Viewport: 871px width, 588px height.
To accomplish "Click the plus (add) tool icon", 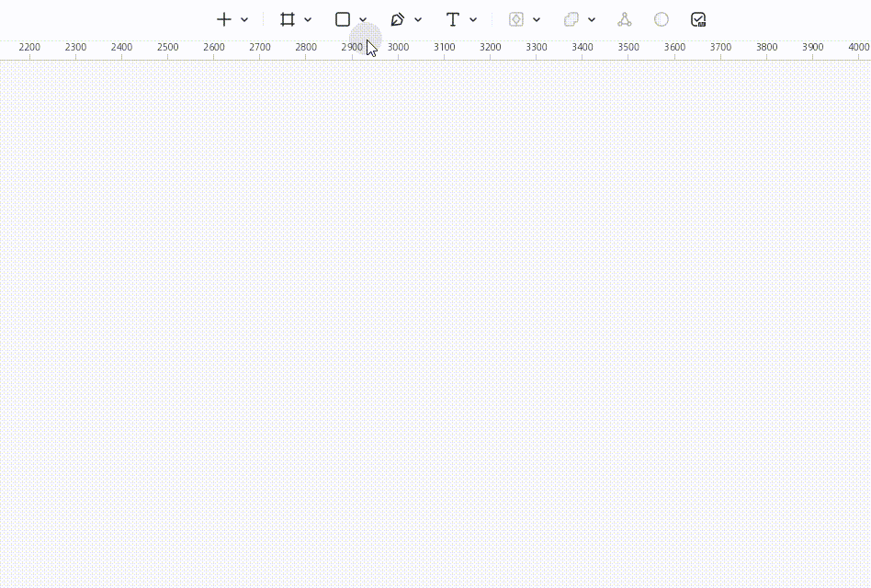I will tap(224, 19).
